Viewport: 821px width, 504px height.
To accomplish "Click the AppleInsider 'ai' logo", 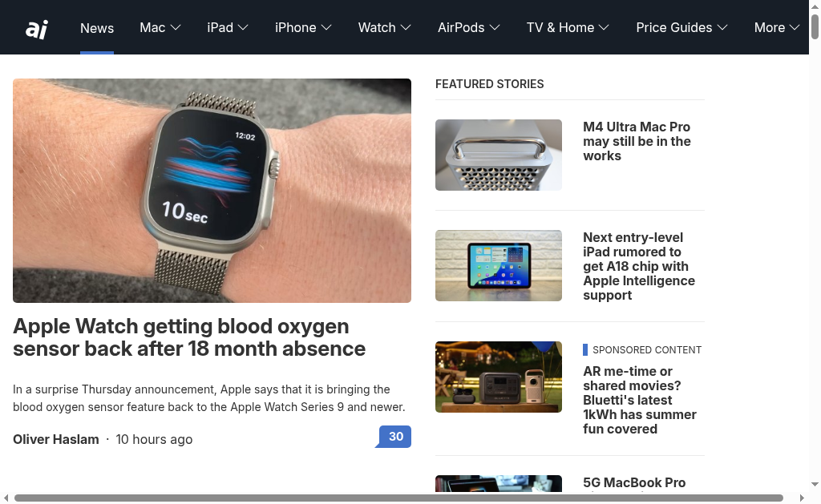I will click(x=37, y=29).
